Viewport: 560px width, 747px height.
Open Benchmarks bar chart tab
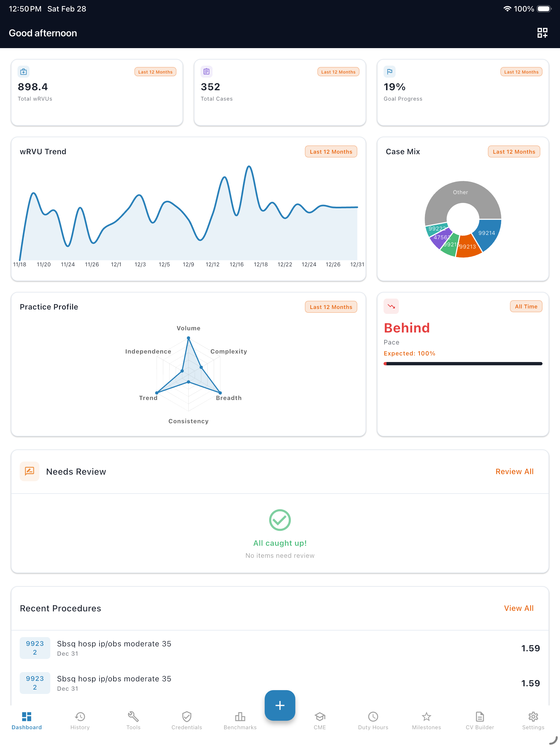point(240,720)
